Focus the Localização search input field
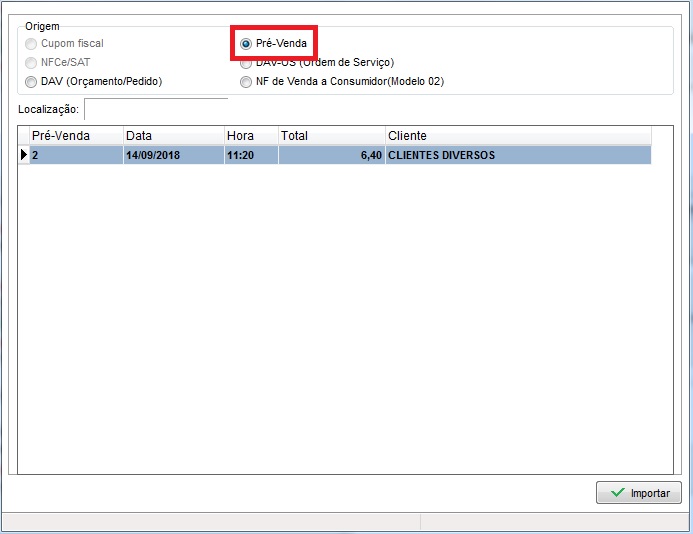The image size is (693, 534). [x=156, y=108]
